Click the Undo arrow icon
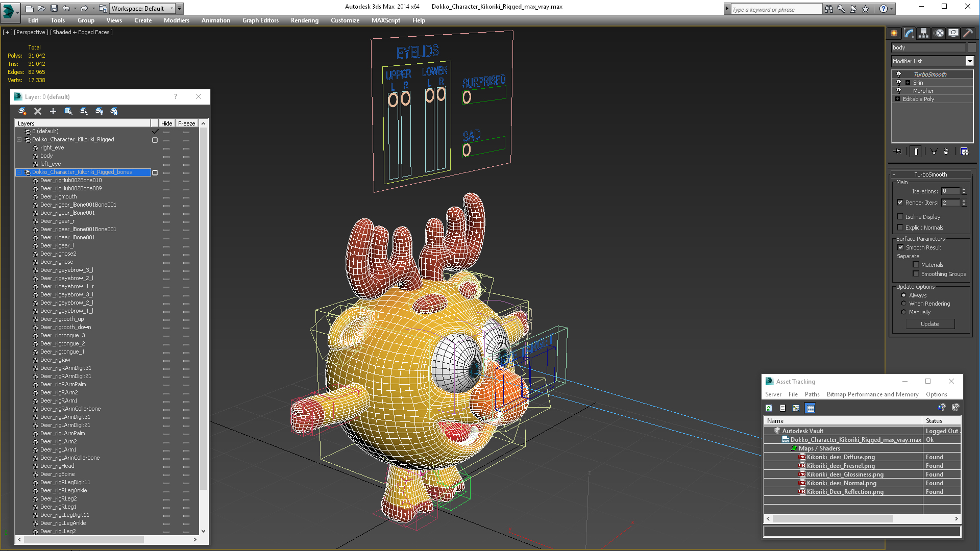The image size is (980, 551). point(66,8)
